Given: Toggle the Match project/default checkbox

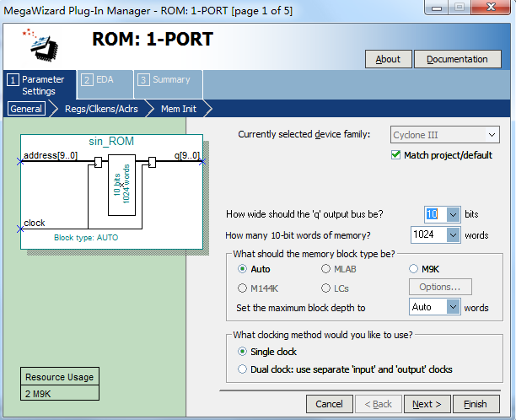Looking at the screenshot, I should coord(395,154).
